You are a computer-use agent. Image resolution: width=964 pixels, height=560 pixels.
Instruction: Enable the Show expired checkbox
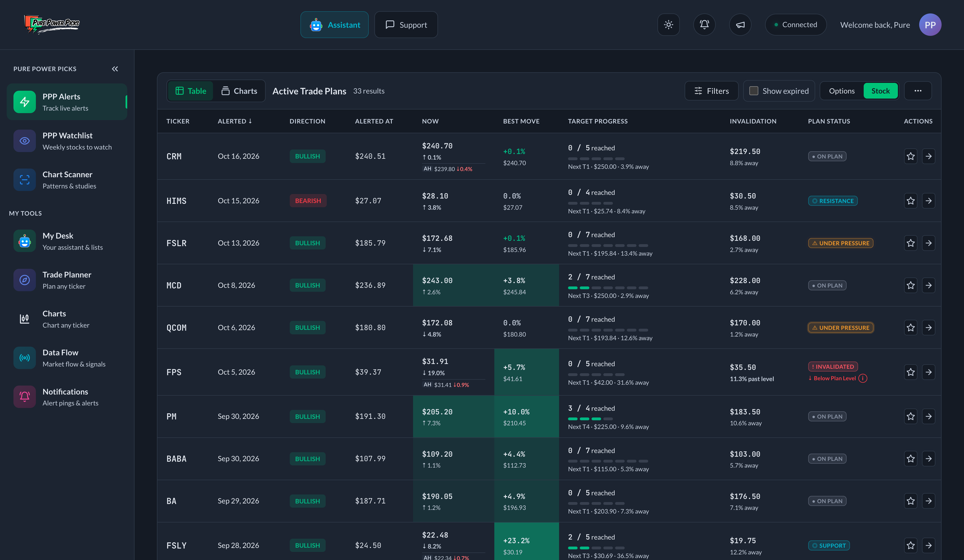(754, 91)
